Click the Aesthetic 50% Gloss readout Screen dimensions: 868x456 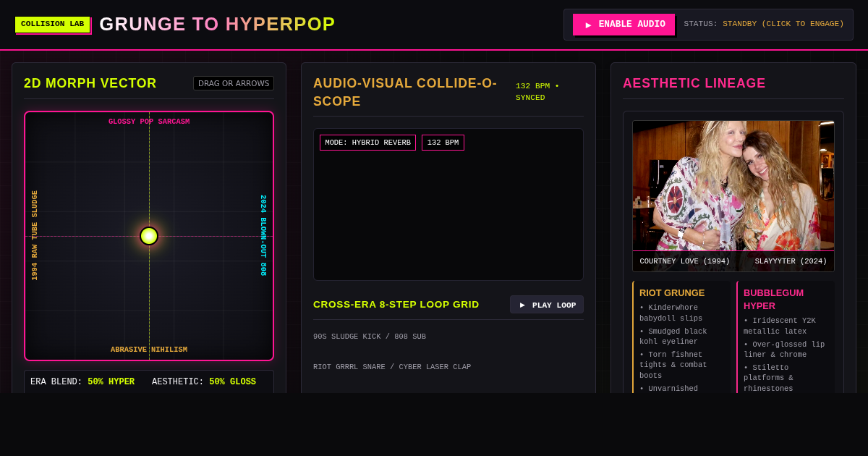coord(204,382)
